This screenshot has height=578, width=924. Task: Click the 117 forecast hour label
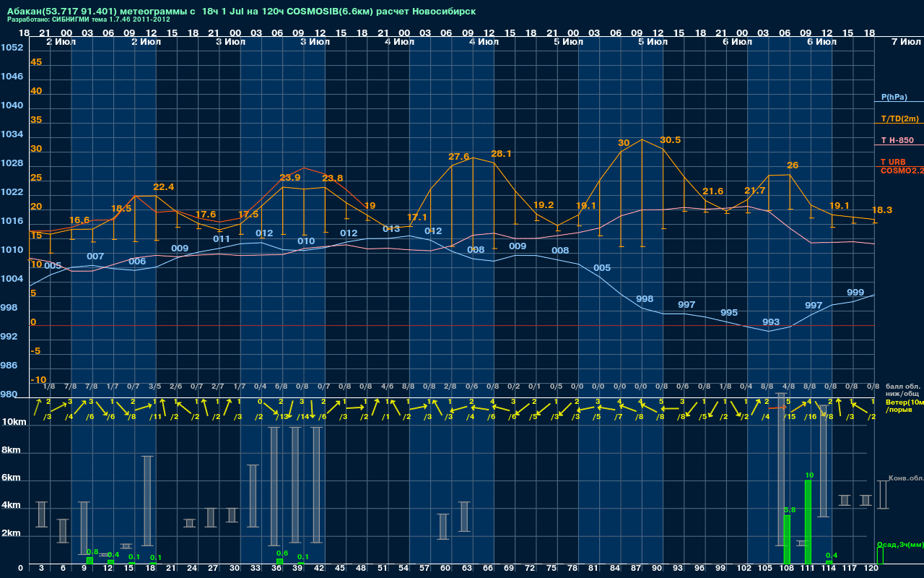click(x=850, y=569)
